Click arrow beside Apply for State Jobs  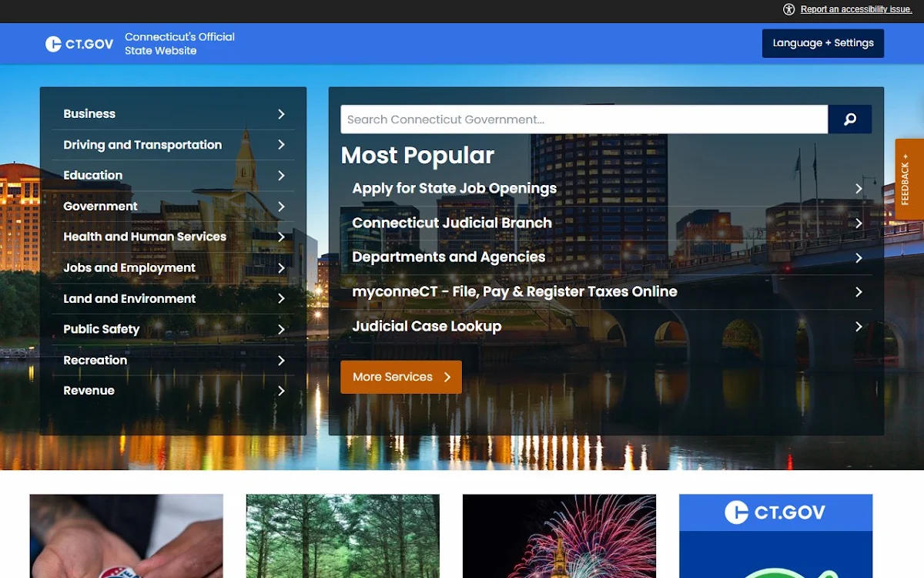(859, 189)
